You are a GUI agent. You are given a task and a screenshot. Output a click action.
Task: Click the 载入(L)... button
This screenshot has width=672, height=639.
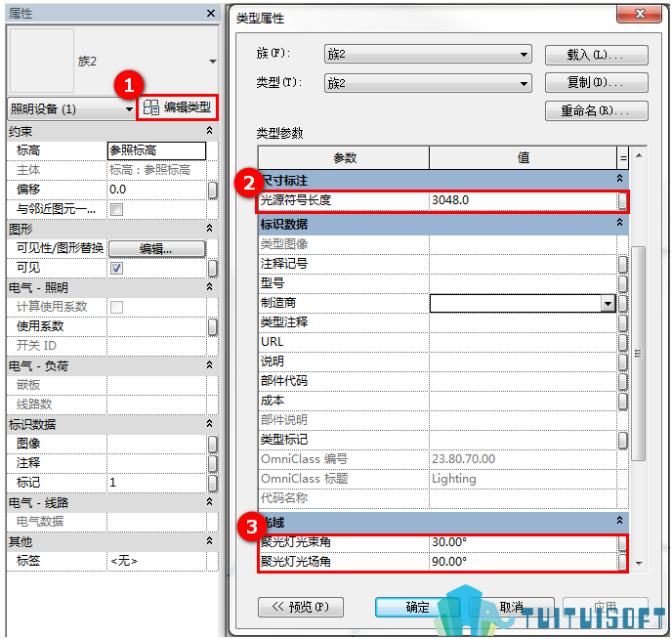pyautogui.click(x=596, y=55)
